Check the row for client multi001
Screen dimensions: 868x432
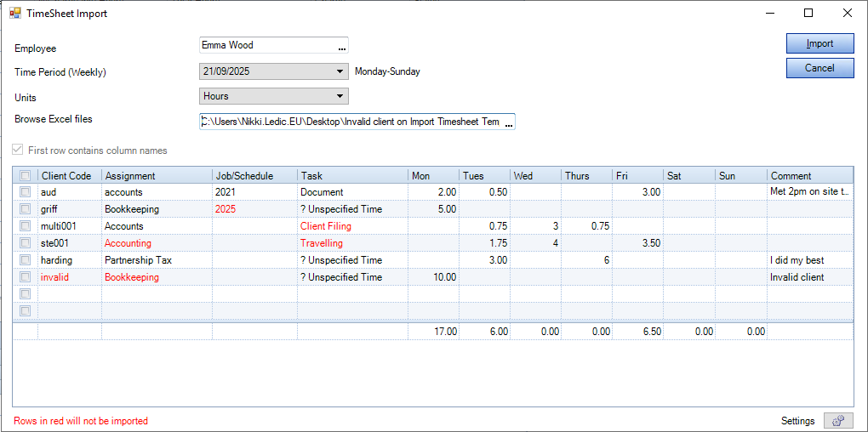(x=25, y=226)
